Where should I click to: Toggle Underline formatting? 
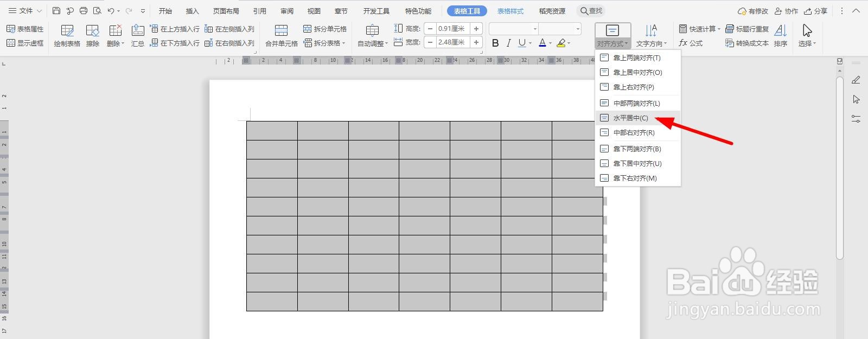coord(521,43)
